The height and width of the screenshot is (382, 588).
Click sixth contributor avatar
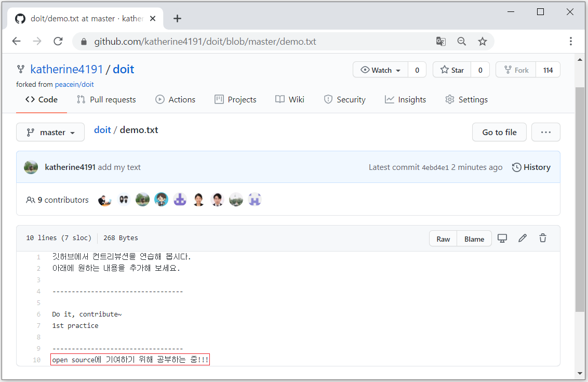(x=199, y=200)
